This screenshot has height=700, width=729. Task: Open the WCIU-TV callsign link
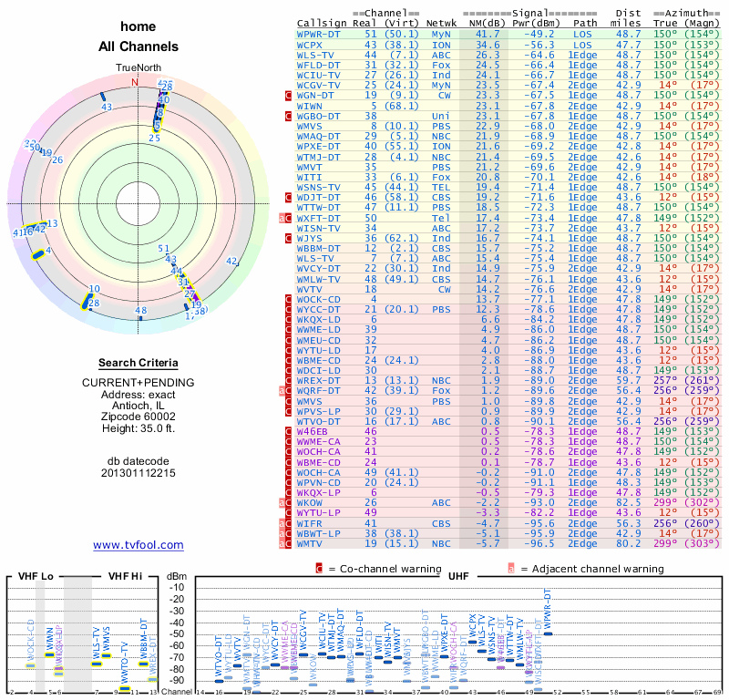318,76
